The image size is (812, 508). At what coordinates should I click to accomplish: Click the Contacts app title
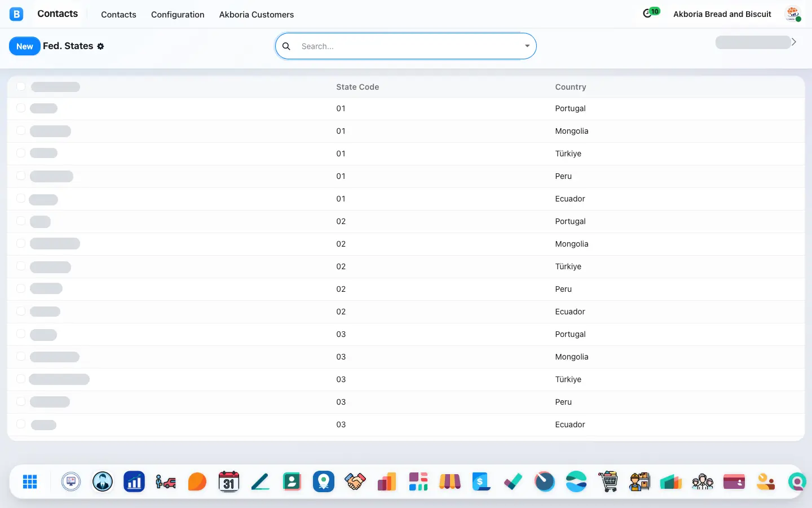point(58,14)
